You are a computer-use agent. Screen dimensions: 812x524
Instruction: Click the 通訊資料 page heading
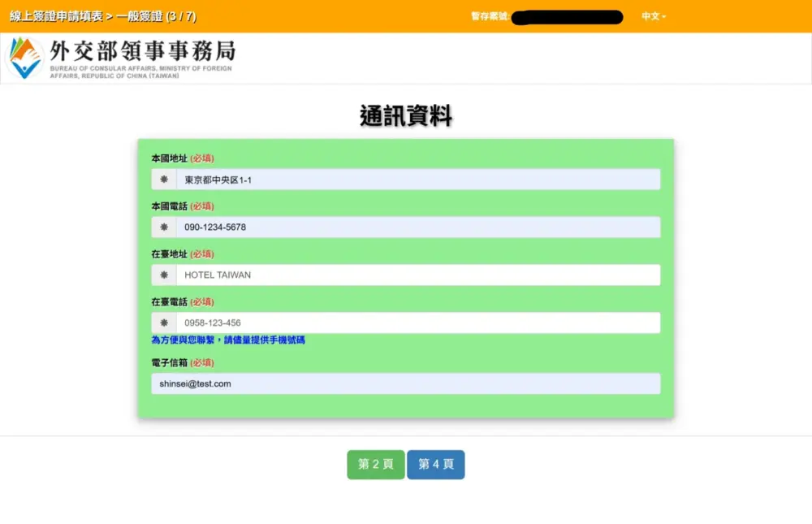(x=406, y=116)
